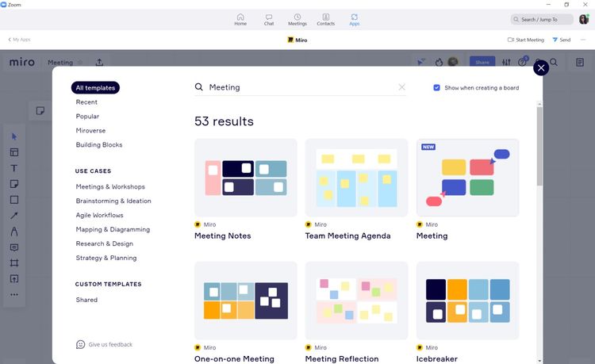The width and height of the screenshot is (595, 364).
Task: Select the Meeting Notes template thumbnail
Action: click(x=245, y=178)
